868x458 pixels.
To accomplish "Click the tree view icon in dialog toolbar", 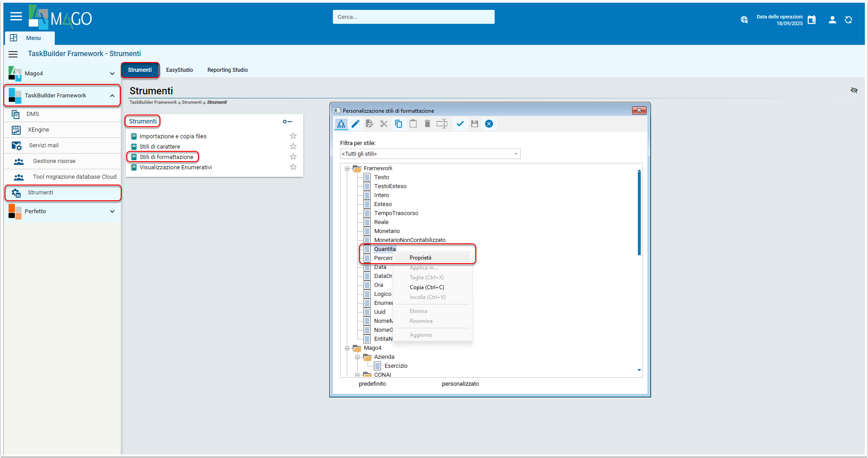I will coord(341,124).
